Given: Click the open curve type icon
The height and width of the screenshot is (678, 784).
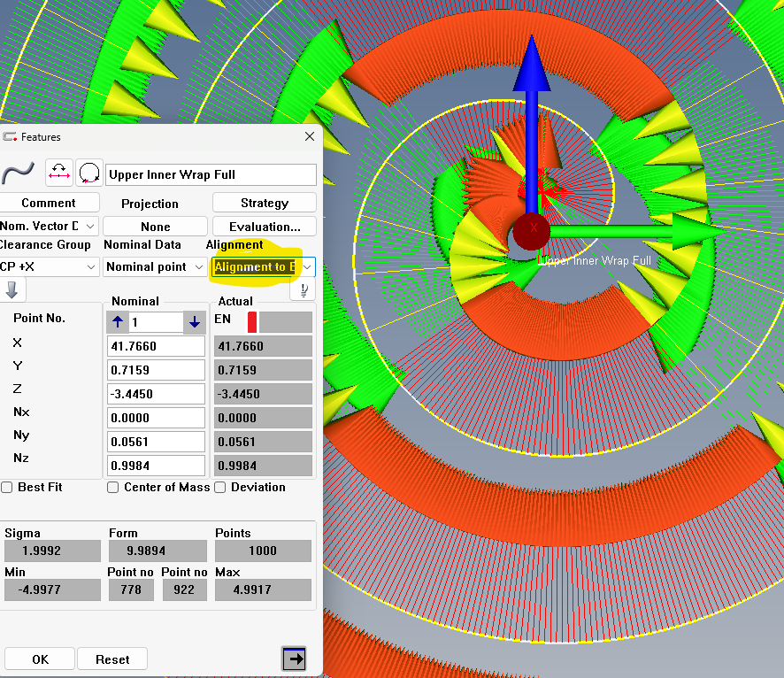Looking at the screenshot, I should coord(59,173).
